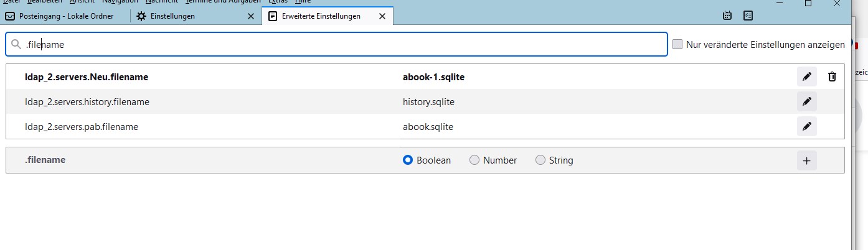868x250 pixels.
Task: Edit the ldap_2.servers.Neu.filename preference pencil
Action: (807, 76)
